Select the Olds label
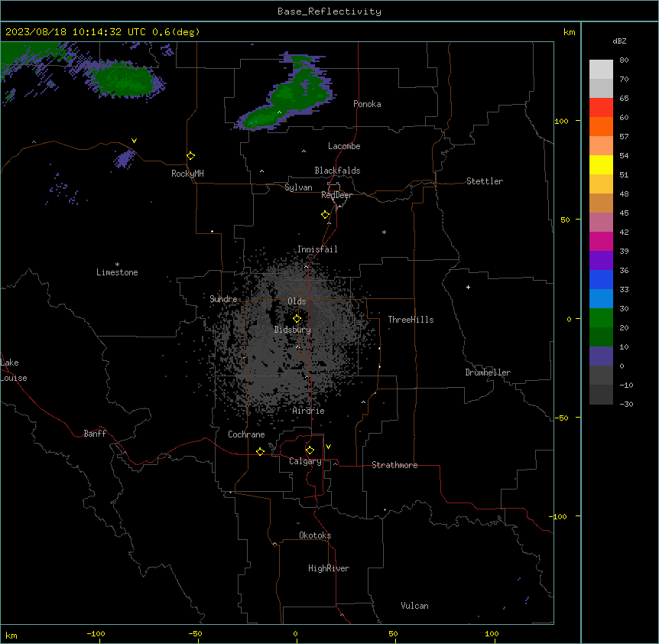 click(297, 301)
